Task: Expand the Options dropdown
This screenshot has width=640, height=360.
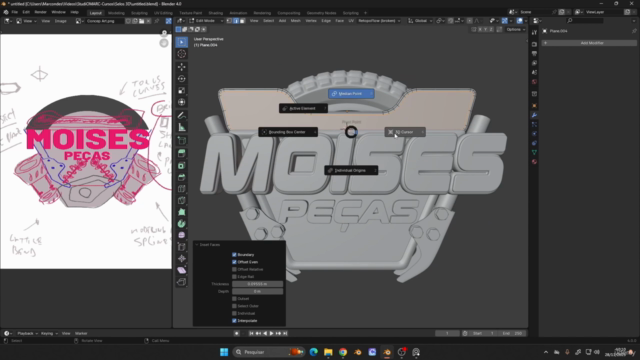Action: pos(516,29)
